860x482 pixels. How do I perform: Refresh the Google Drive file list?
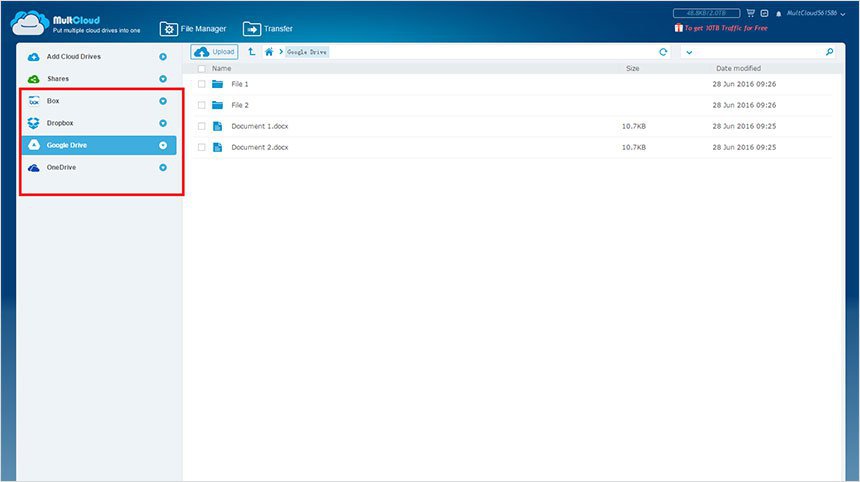663,52
